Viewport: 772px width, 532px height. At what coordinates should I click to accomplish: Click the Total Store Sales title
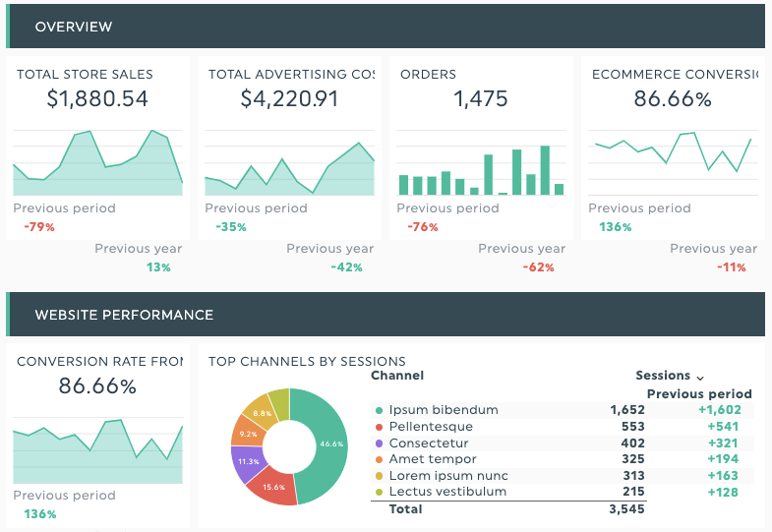(85, 75)
